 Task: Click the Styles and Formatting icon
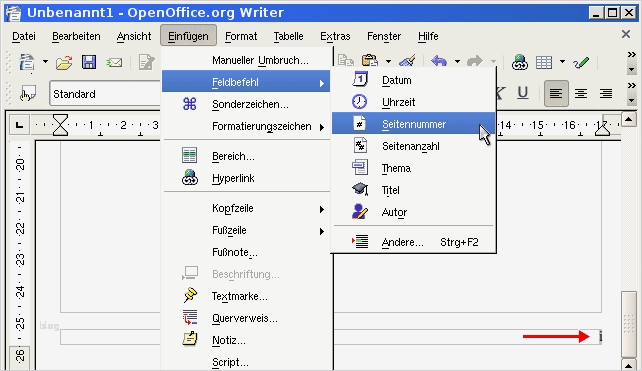pos(28,94)
